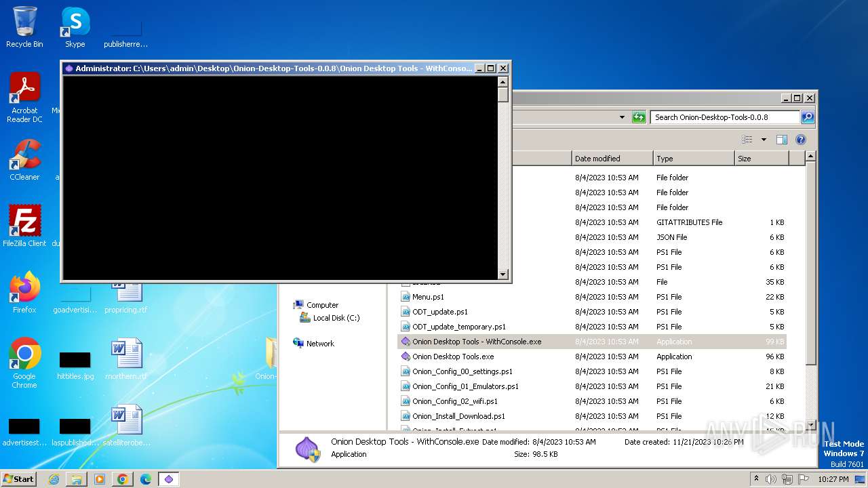Click the Change your view button
This screenshot has width=868, height=488.
pos(747,140)
